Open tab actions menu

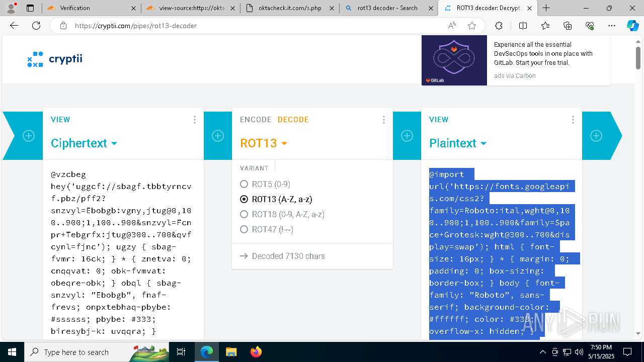[30, 8]
